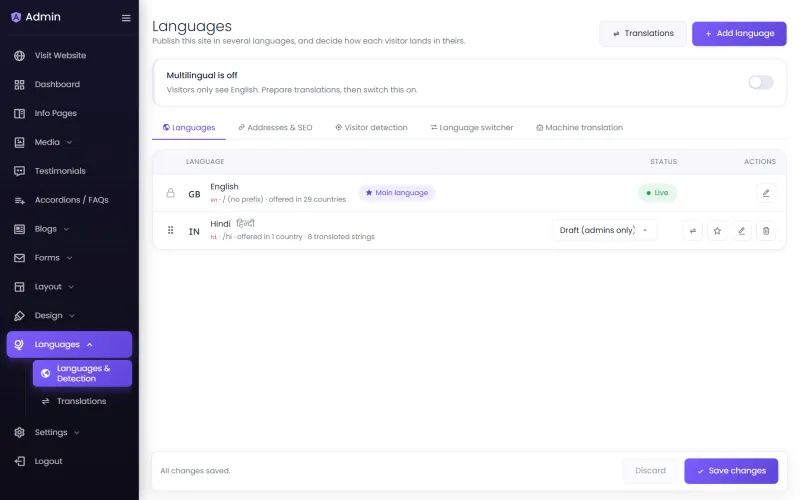The image size is (800, 500).
Task: Click 'offered in 29 countries' text
Action: 307,199
